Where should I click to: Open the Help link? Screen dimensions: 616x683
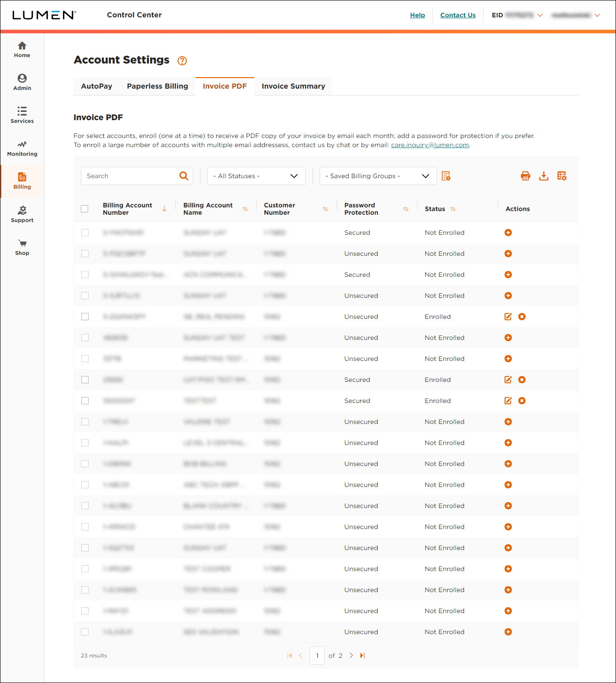[417, 15]
